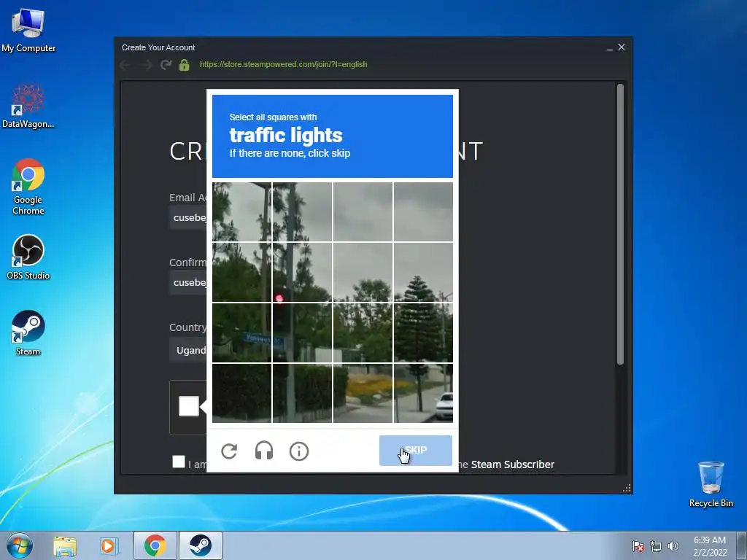Open the DataWagon desktop shortcut

[28, 106]
